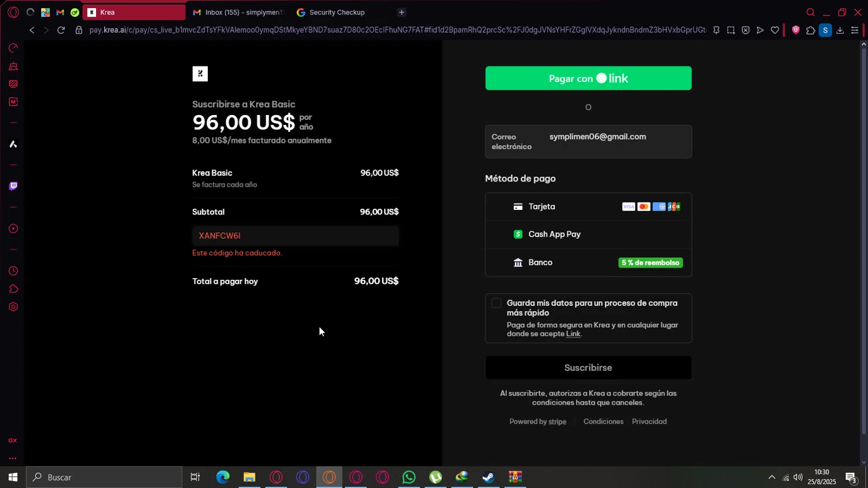Screen dimensions: 868x488
Task: Open File Explorer from the taskbar
Action: click(x=249, y=477)
